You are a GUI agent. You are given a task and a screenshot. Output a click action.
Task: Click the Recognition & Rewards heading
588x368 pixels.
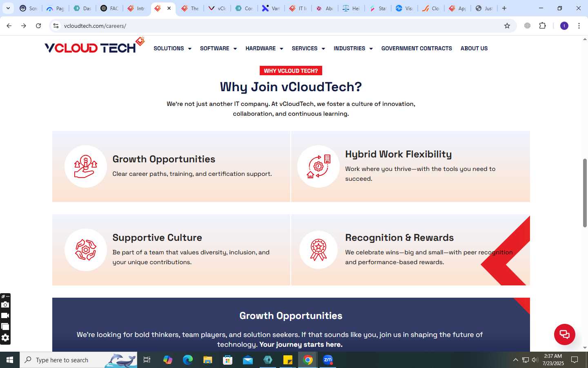[399, 238]
